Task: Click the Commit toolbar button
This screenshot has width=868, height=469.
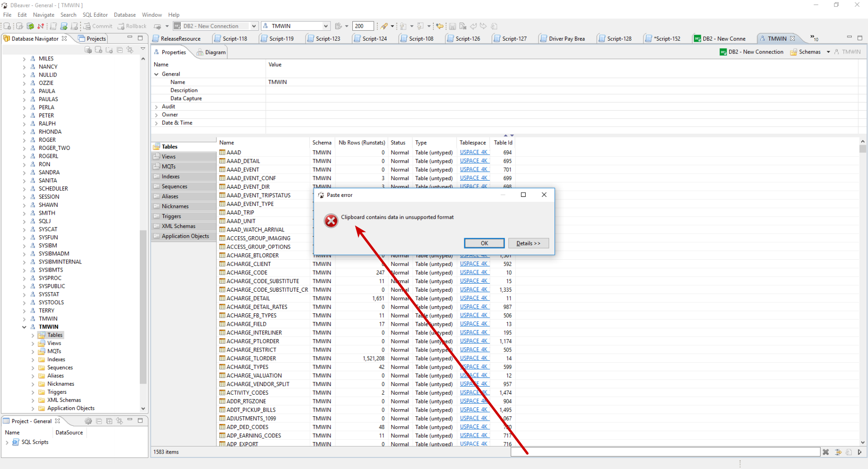Action: (98, 26)
